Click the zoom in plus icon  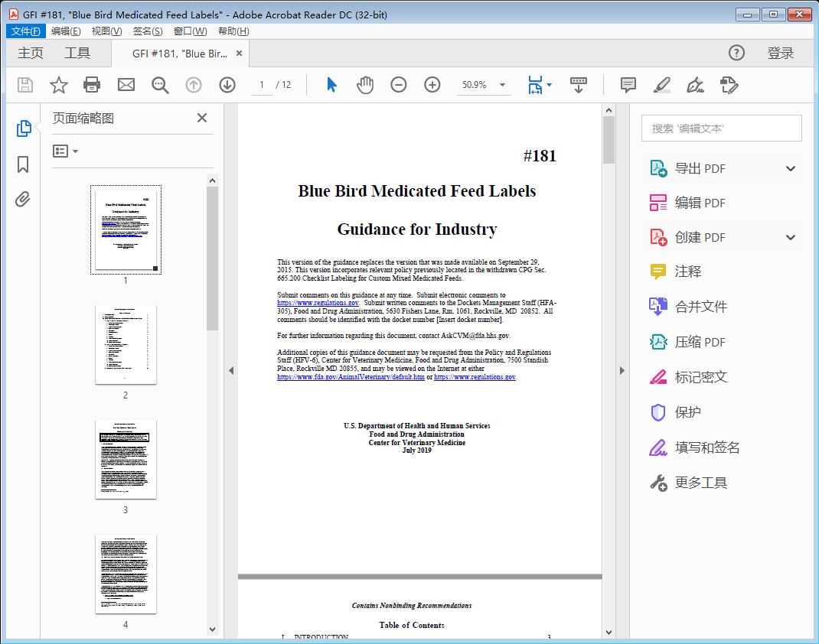click(x=432, y=85)
